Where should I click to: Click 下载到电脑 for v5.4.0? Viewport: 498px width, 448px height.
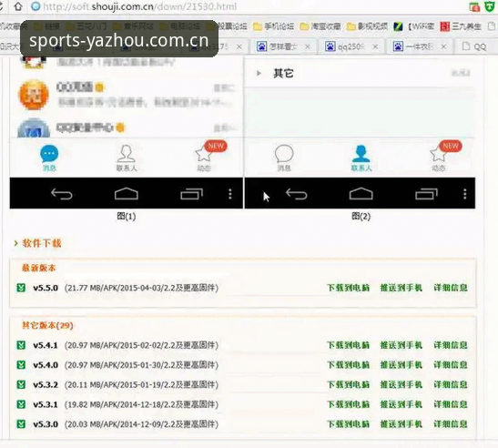[x=348, y=365]
